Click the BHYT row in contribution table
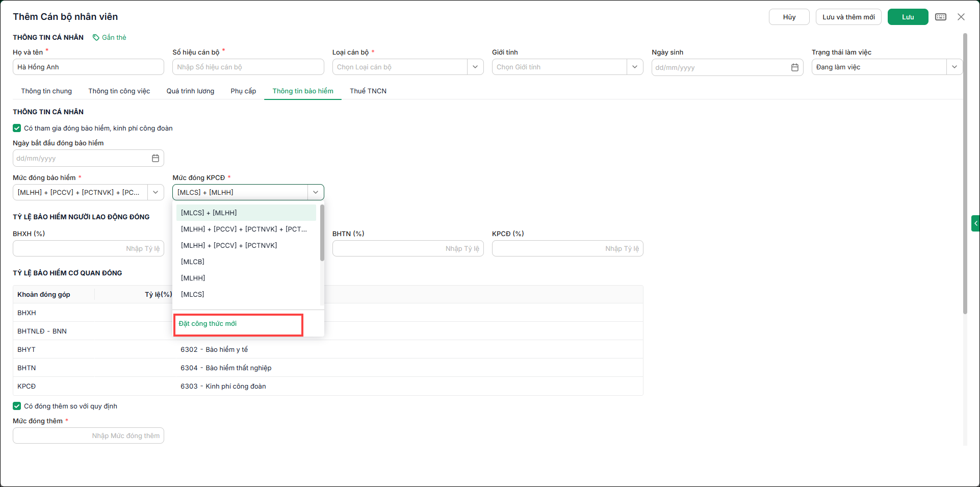This screenshot has width=980, height=487. click(328, 349)
